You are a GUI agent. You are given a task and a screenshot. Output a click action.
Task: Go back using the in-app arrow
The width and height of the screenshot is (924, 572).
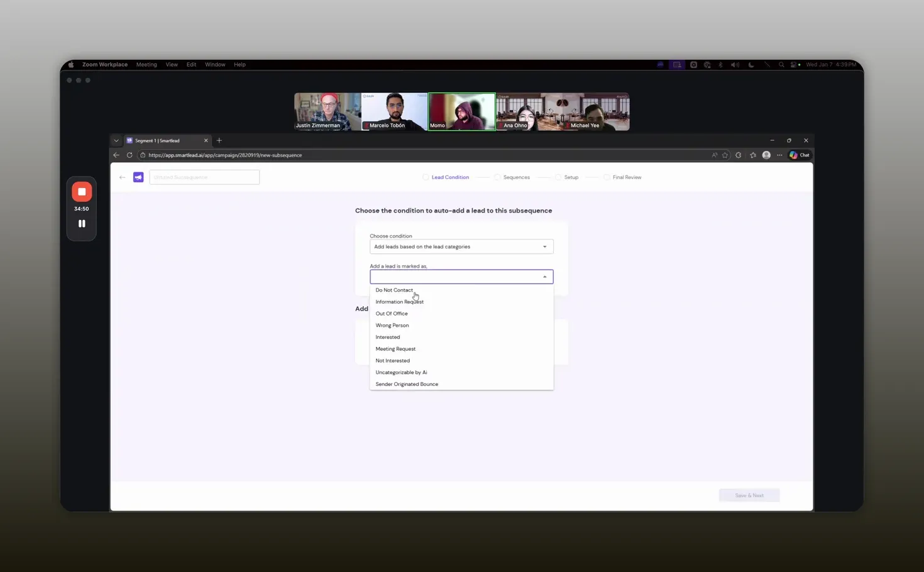coord(122,177)
